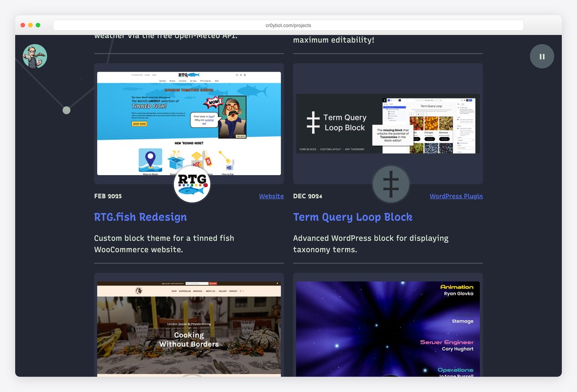Click SHOP NOW in the RTG screenshot
577x392 pixels.
point(139,124)
